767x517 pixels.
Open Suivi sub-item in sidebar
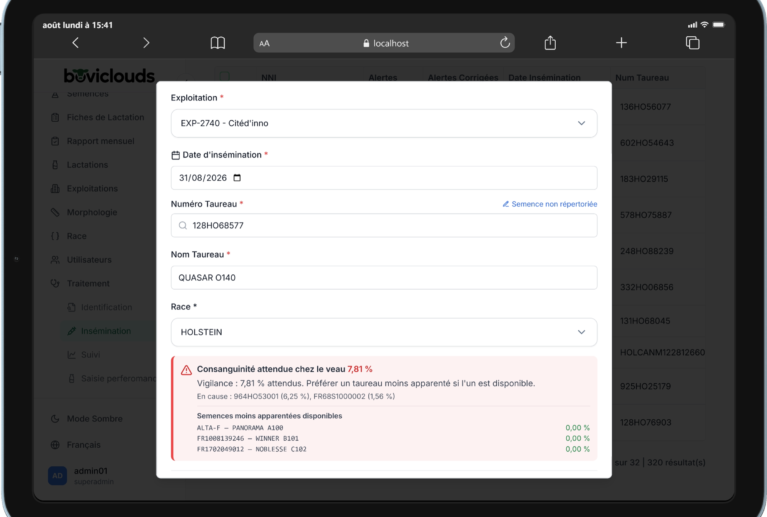coord(84,355)
